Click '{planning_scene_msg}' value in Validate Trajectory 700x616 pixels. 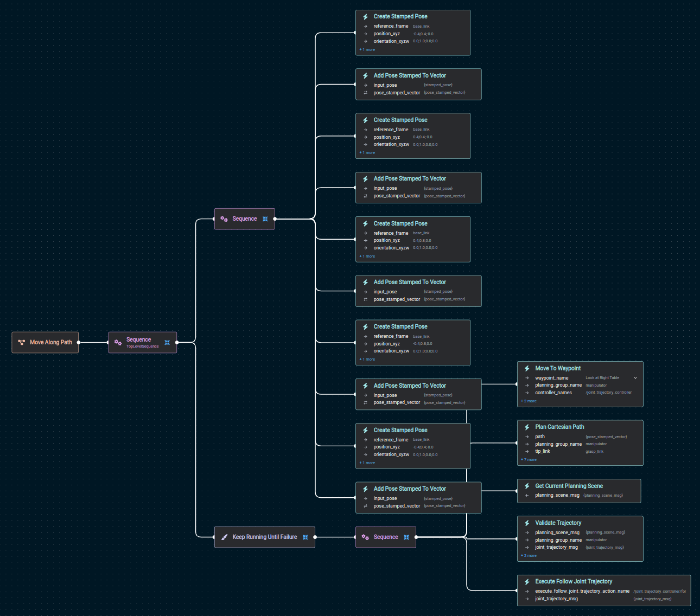[605, 532]
